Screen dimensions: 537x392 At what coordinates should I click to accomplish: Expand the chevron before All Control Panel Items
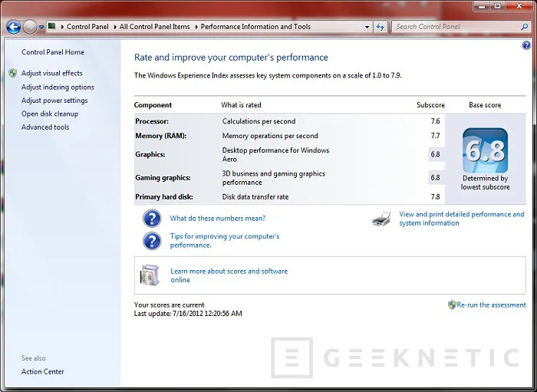(x=115, y=27)
